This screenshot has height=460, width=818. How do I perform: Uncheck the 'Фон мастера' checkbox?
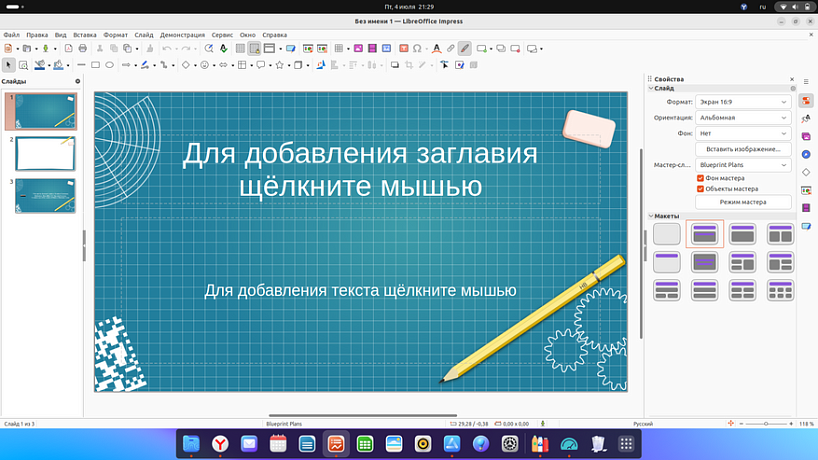pyautogui.click(x=700, y=178)
